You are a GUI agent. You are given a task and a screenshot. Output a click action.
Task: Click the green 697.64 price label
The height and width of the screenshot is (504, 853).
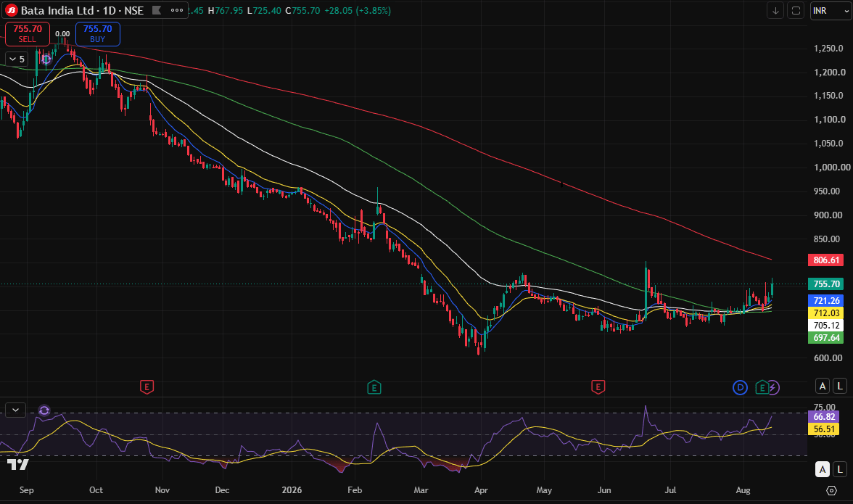tap(826, 338)
